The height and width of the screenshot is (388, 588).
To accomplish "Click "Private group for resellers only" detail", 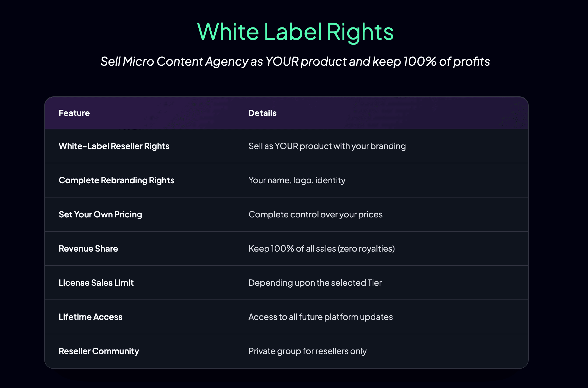I will 307,351.
